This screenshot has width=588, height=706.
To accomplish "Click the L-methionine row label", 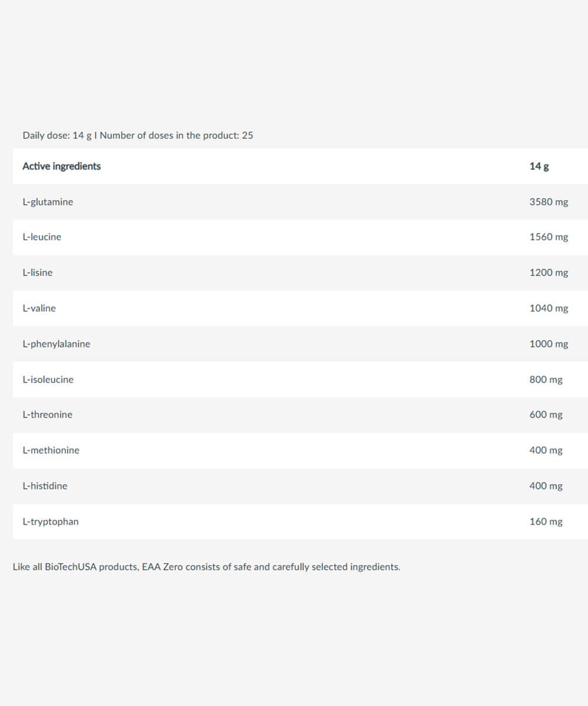I will (x=51, y=450).
